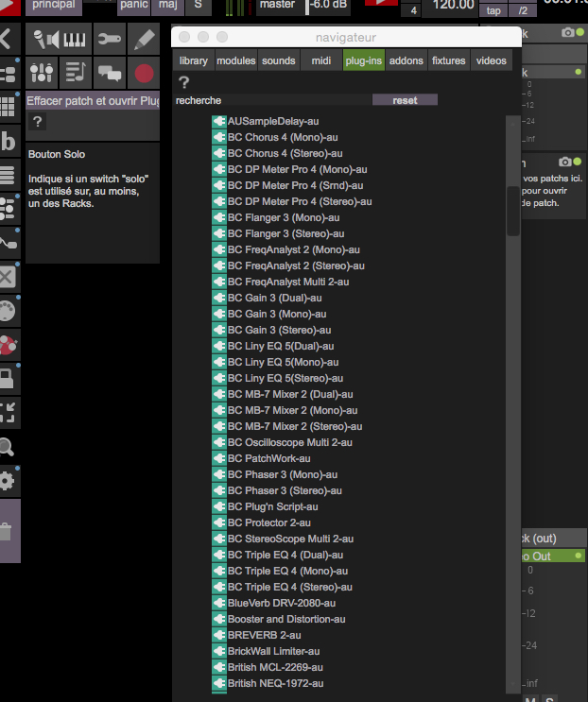Click the 120.00 tempo value
588x702 pixels.
point(453,6)
